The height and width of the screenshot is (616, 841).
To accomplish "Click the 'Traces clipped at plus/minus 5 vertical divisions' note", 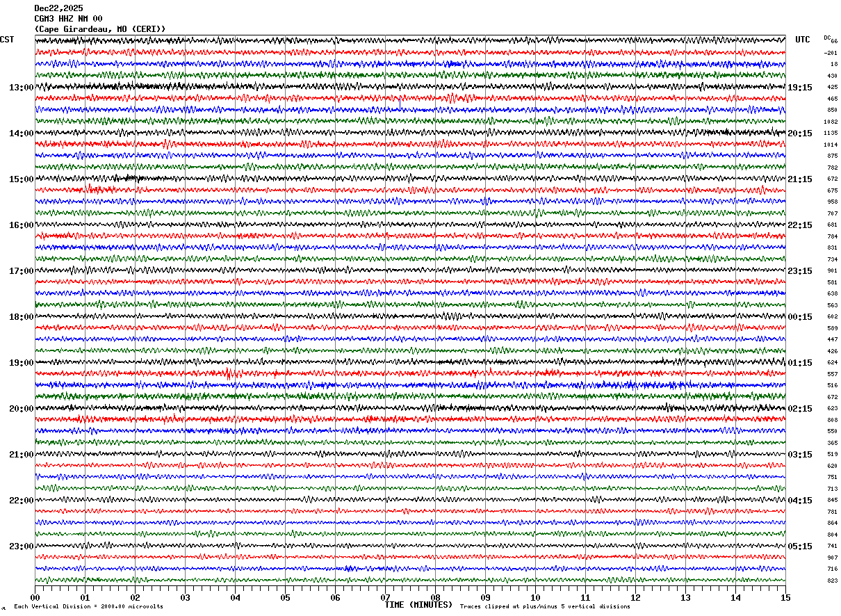I will pos(545,607).
